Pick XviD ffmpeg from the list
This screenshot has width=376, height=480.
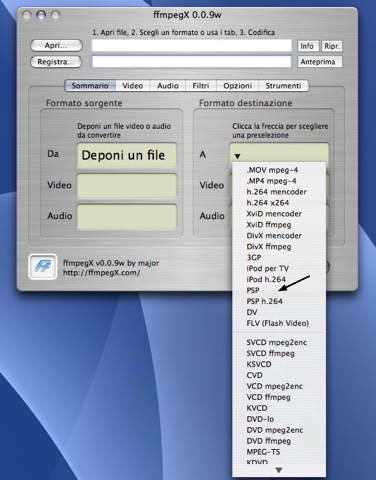tap(279, 225)
